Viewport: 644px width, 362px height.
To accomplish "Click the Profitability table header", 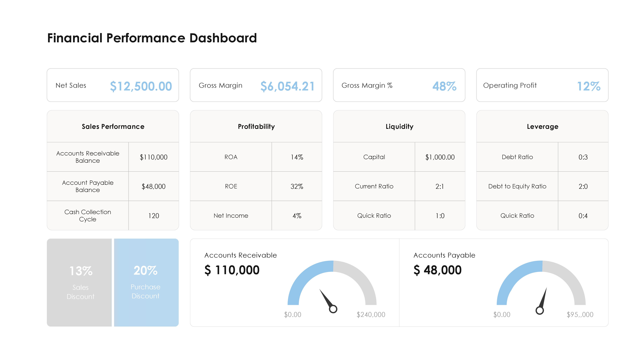I will [256, 127].
